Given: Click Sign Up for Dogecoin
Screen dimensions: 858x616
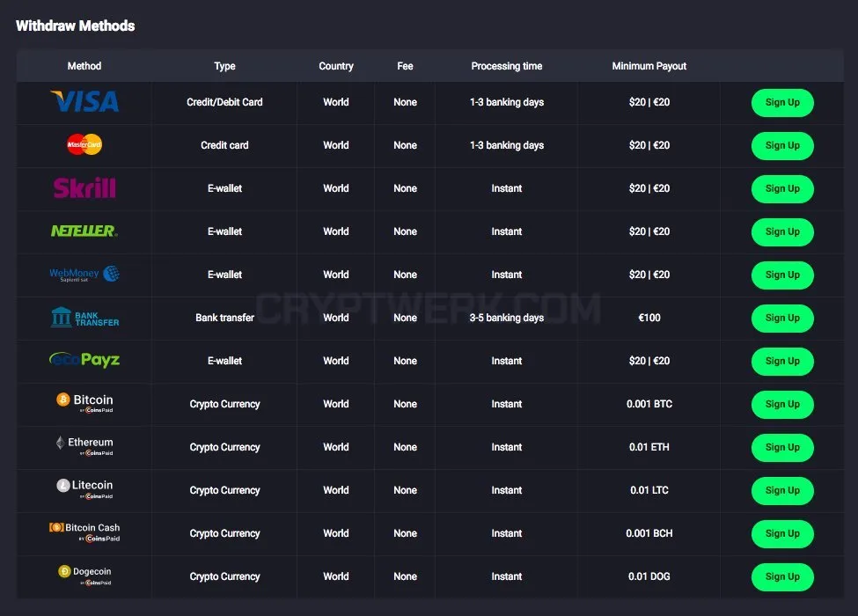Looking at the screenshot, I should coord(782,576).
